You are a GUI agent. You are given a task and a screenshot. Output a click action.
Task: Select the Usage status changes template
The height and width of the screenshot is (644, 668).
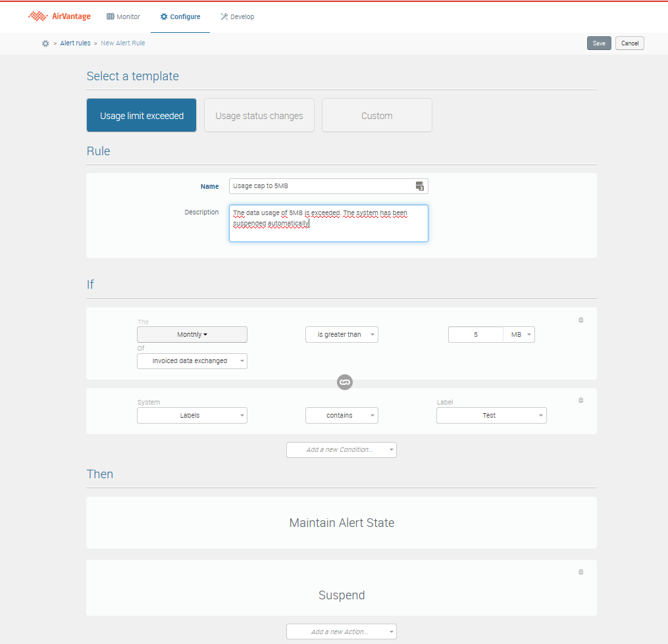pos(259,116)
